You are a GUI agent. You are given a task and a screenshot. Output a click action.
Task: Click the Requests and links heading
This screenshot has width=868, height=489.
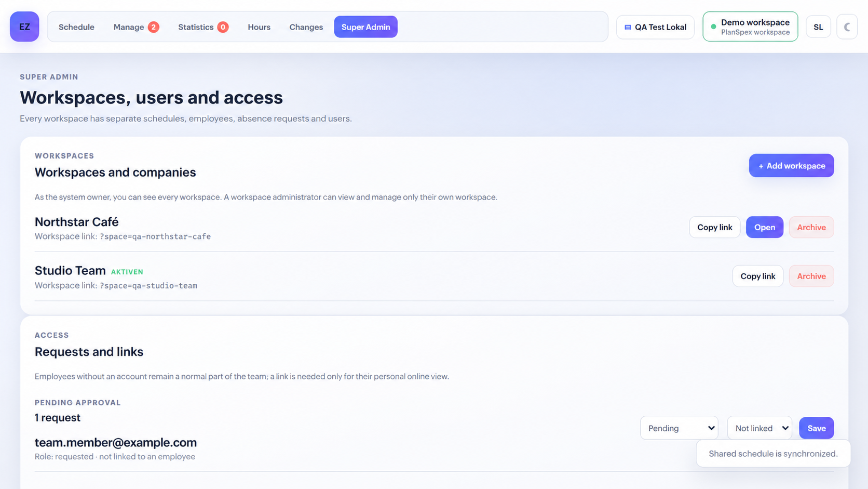click(89, 352)
